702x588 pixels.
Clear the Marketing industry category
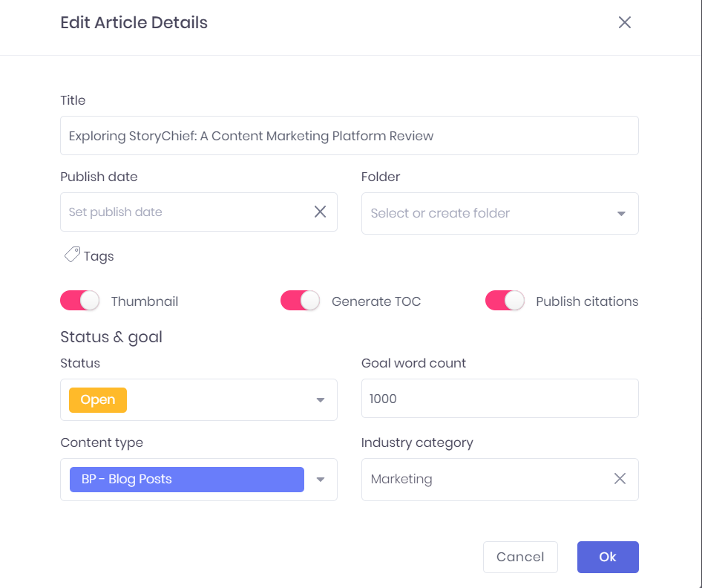620,479
